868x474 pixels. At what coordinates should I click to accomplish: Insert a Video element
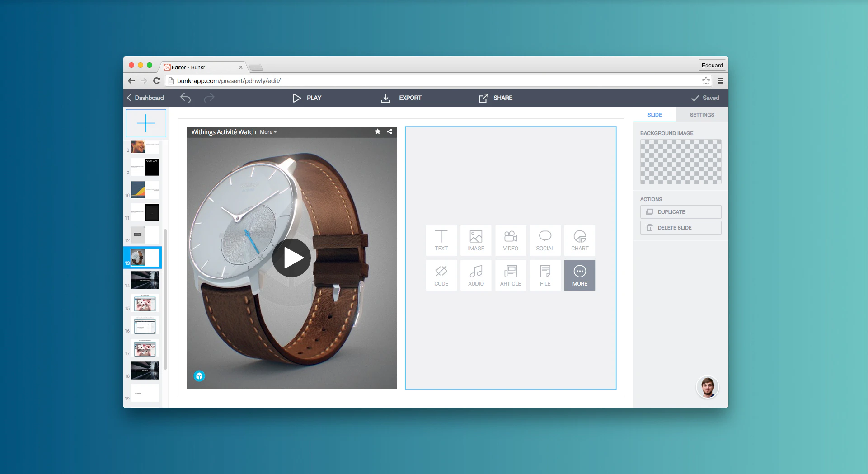[x=511, y=240]
